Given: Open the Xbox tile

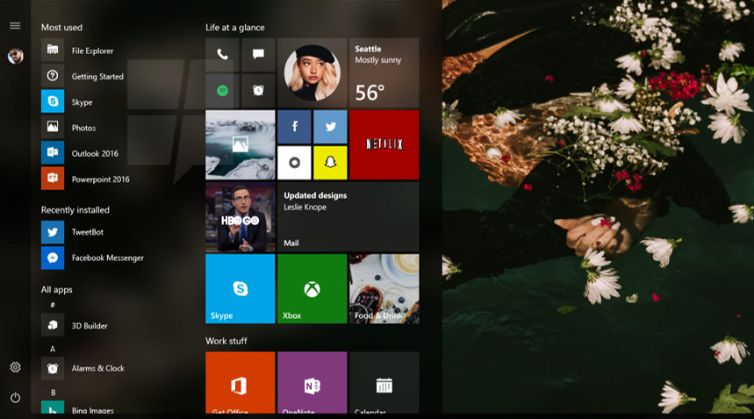Looking at the screenshot, I should [312, 289].
